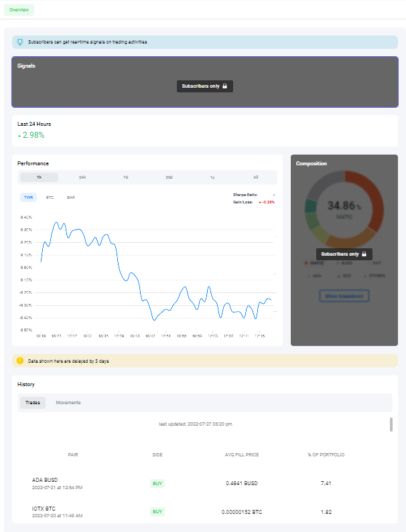
Task: Select the 24h performance range
Action: [82, 177]
